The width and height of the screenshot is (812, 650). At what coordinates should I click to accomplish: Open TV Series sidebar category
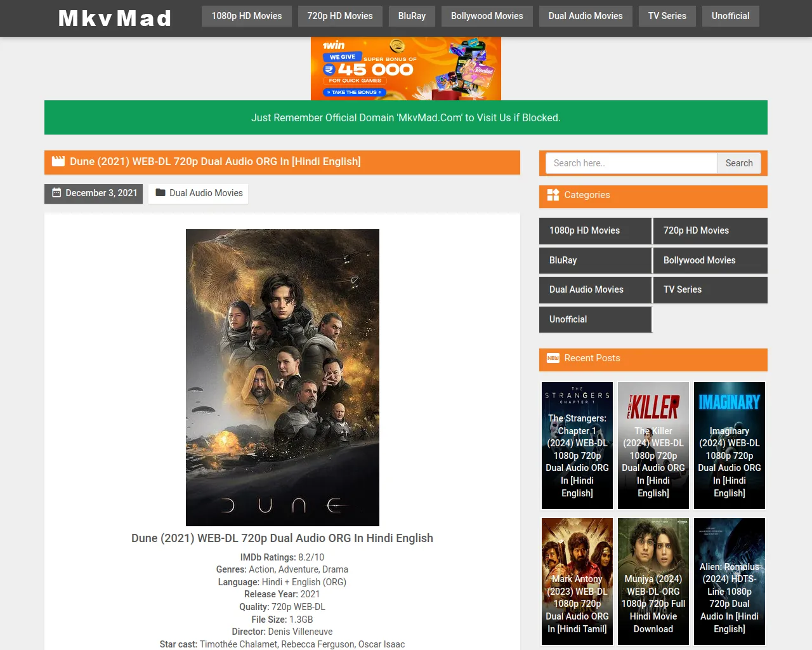710,290
